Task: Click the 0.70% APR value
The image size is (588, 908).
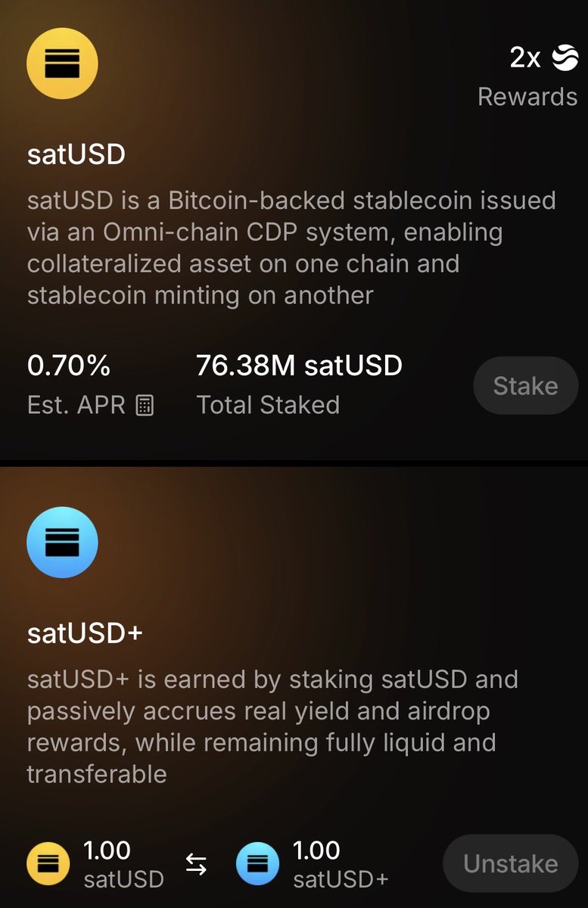Action: click(69, 366)
